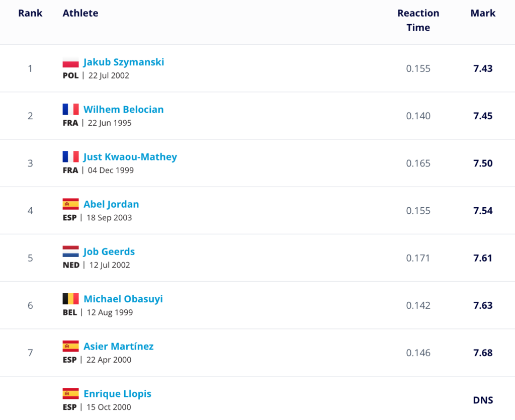515x420 pixels.
Task: Click the Spanish flag beside Abel Jordan
Action: (70, 204)
